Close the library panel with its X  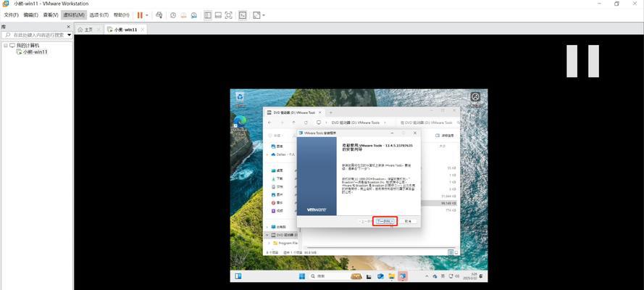click(70, 27)
